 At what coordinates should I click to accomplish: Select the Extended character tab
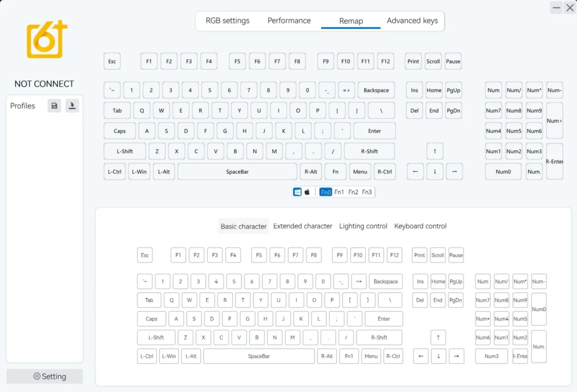303,226
